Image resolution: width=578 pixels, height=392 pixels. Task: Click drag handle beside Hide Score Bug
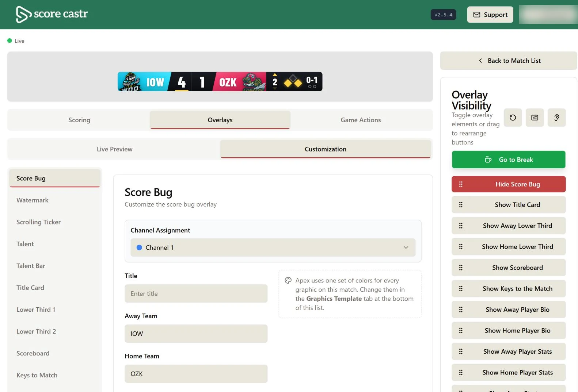(x=461, y=184)
